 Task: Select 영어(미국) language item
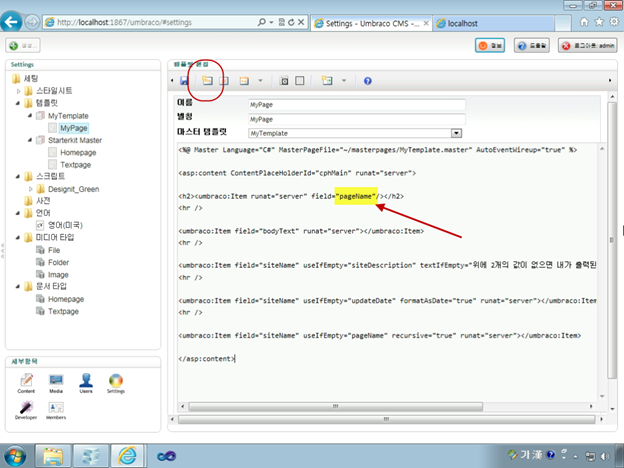pyautogui.click(x=65, y=225)
